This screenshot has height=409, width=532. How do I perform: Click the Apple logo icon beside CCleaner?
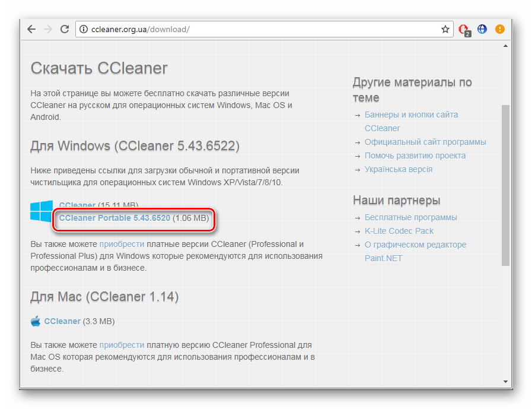coord(36,321)
